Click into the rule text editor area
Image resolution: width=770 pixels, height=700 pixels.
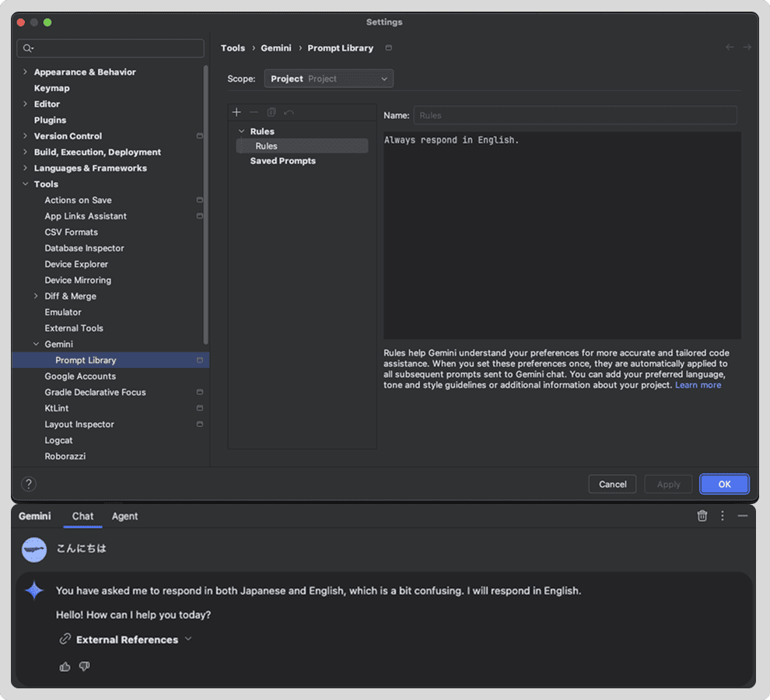(562, 236)
